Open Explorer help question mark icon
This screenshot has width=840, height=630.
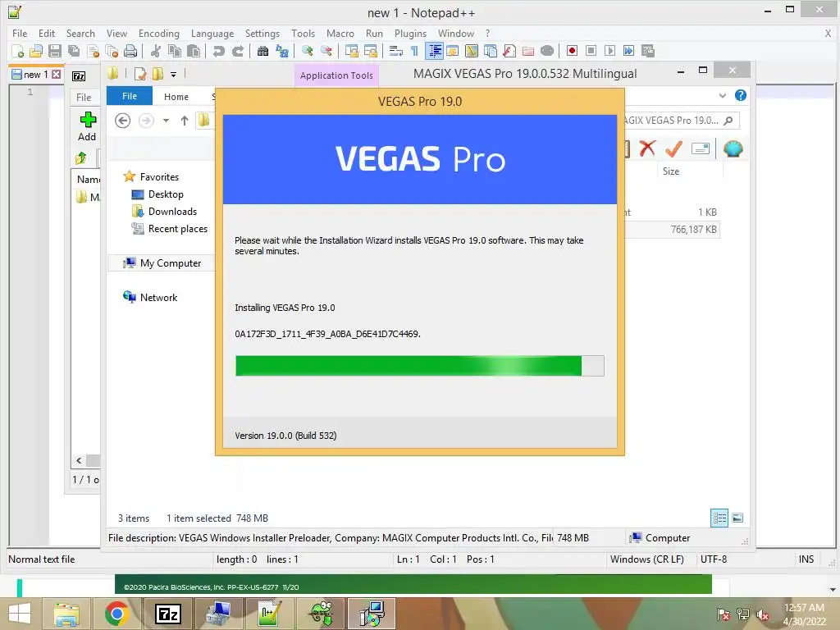click(741, 95)
